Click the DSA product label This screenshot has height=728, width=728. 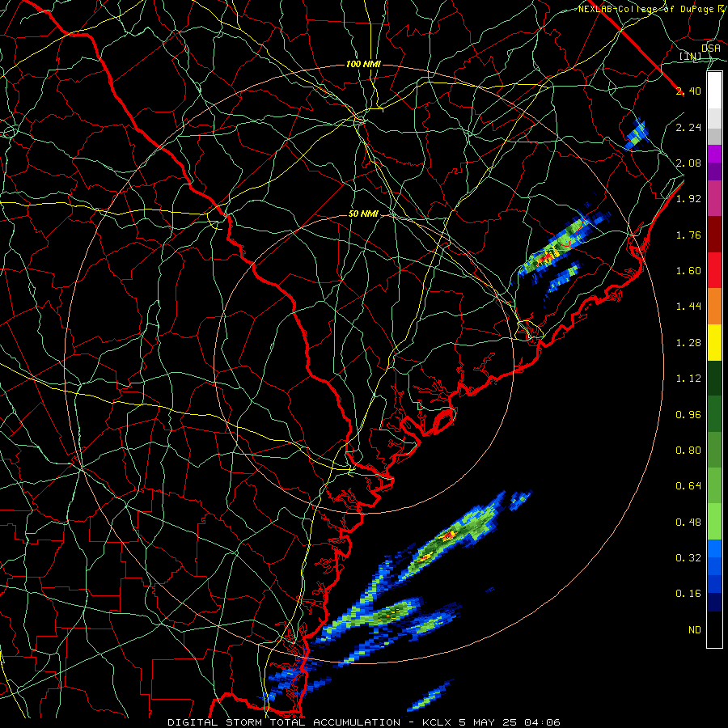coord(710,49)
